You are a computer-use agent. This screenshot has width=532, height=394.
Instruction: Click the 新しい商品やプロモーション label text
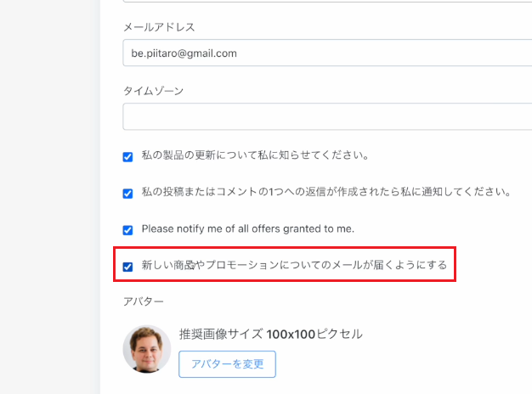(295, 265)
